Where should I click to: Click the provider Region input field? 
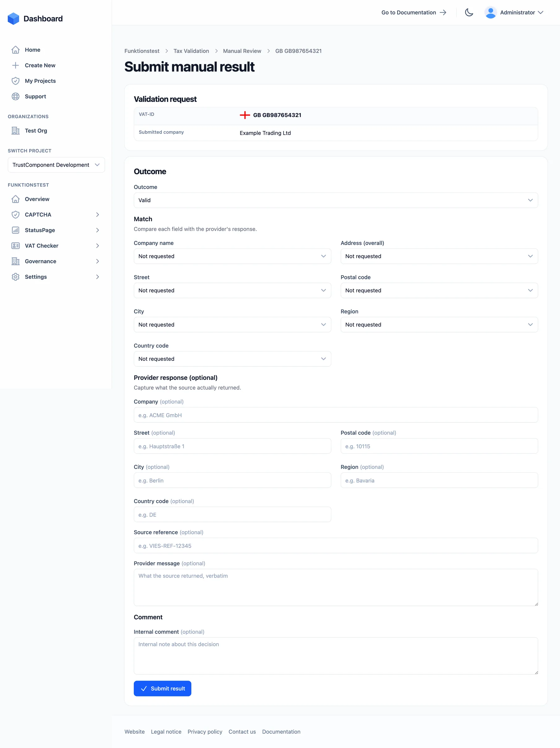[439, 480]
